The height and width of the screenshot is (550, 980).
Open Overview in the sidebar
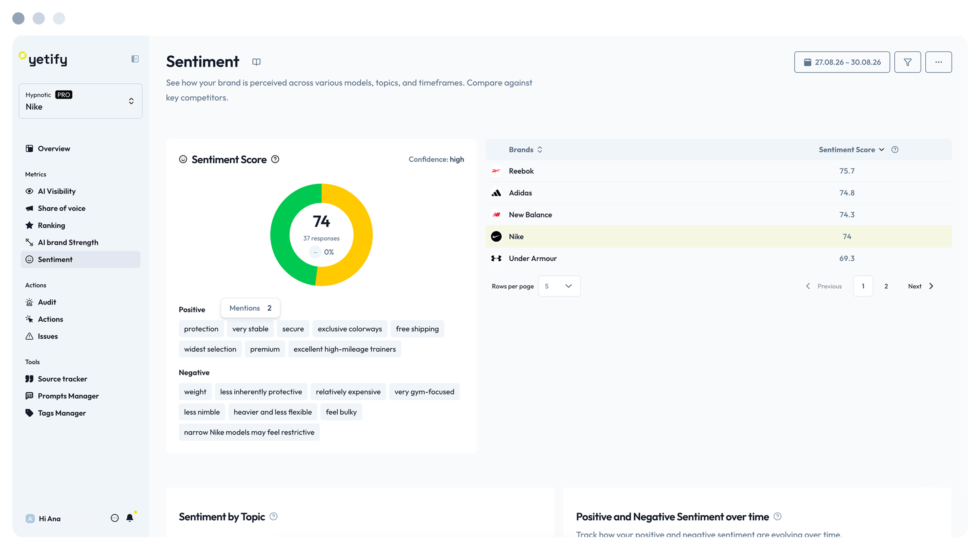[x=80, y=148]
